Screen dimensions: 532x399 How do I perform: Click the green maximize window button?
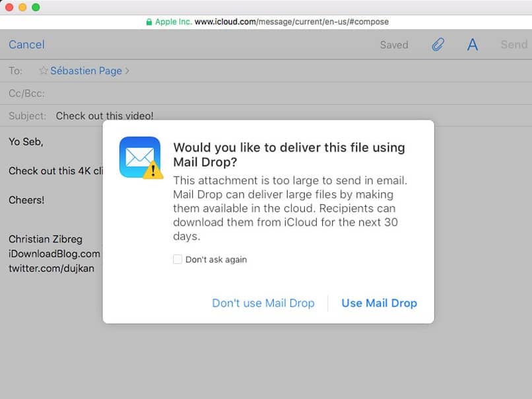[36, 7]
